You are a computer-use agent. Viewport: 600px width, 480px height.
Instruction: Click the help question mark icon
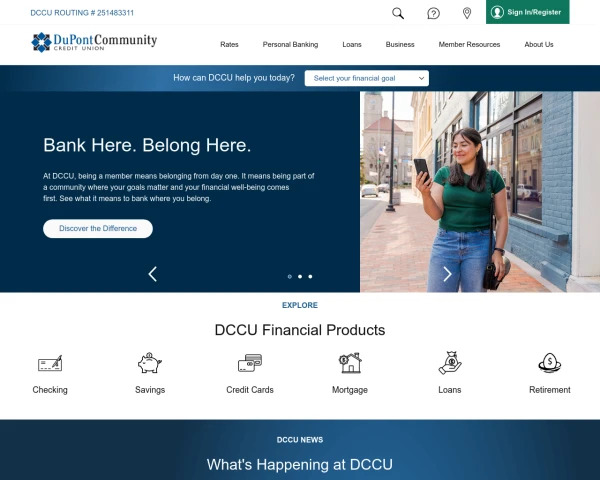(x=433, y=13)
